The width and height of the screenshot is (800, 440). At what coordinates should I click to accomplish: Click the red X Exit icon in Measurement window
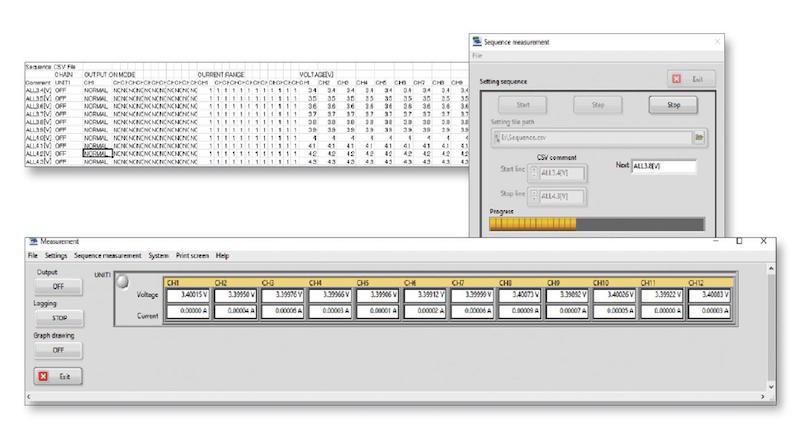(41, 377)
